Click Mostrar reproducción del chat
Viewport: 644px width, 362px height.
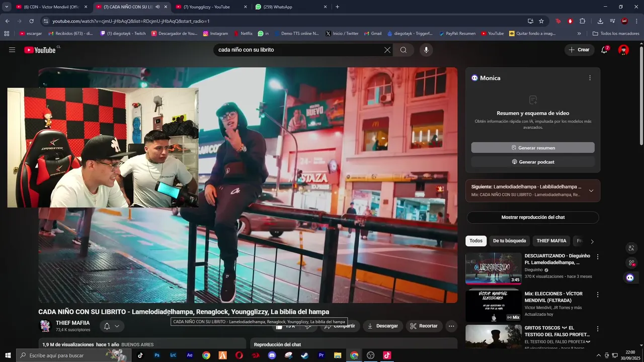point(533,217)
